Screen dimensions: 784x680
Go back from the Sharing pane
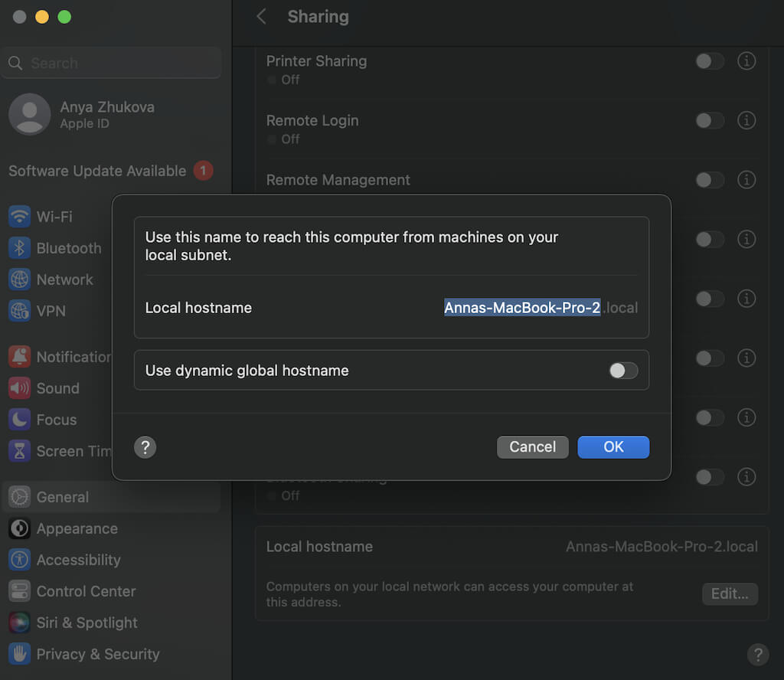(261, 17)
